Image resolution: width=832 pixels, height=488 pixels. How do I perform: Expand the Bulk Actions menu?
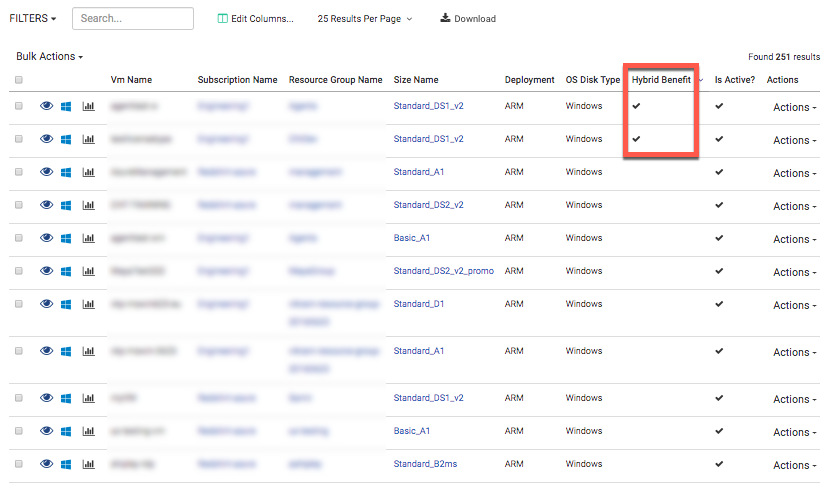(49, 56)
